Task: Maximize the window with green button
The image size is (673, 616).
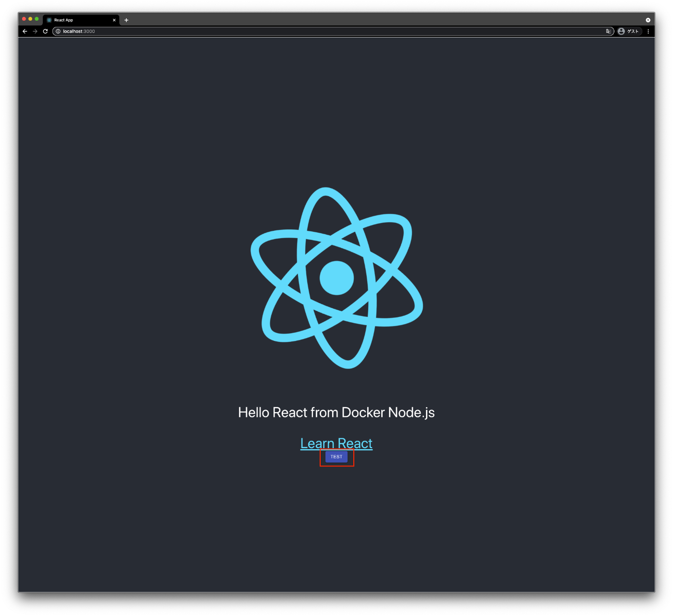Action: (x=37, y=19)
